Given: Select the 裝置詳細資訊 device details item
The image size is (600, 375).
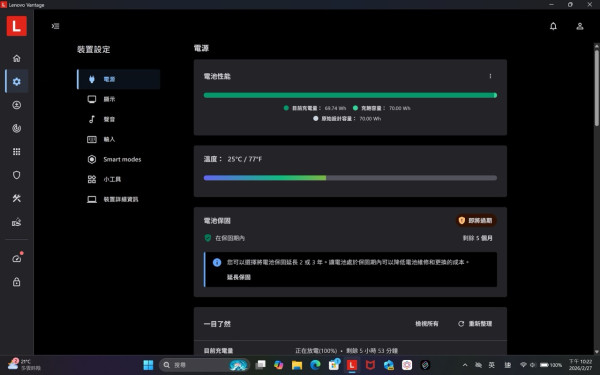Looking at the screenshot, I should tap(119, 199).
